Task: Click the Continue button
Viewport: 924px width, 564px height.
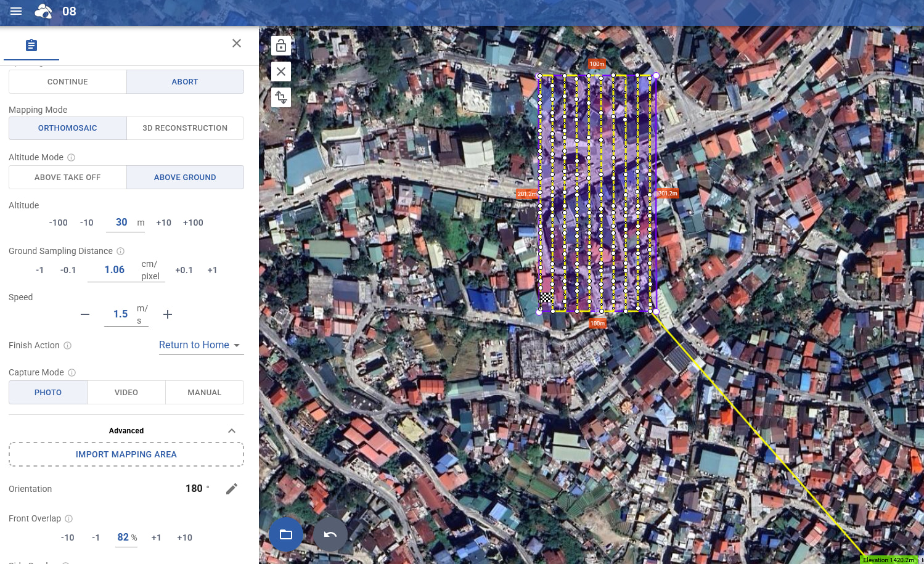Action: 68,82
